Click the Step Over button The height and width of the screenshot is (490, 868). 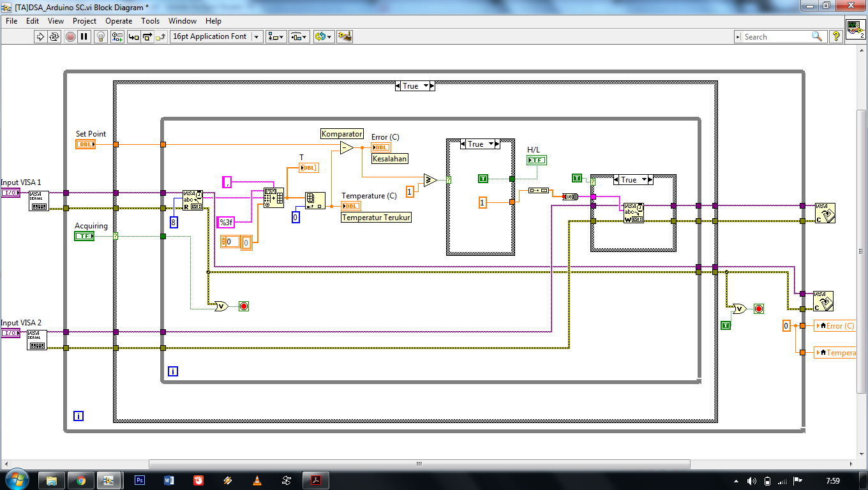pyautogui.click(x=147, y=36)
